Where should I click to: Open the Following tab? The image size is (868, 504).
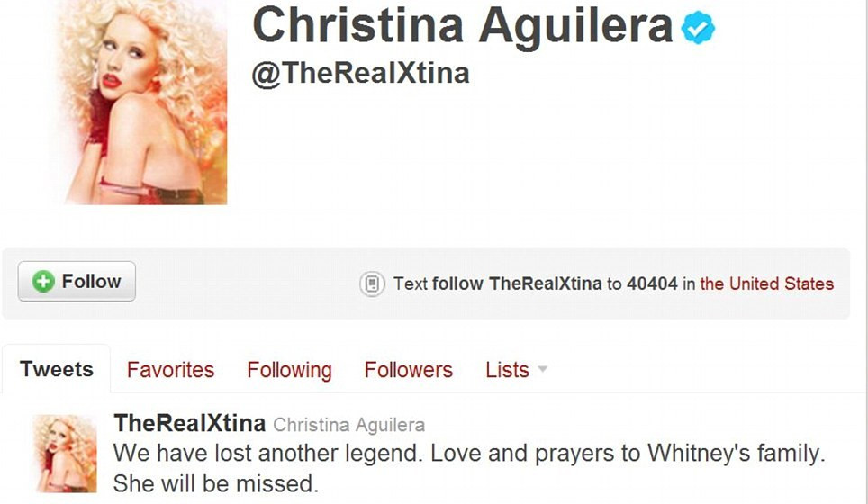click(290, 370)
